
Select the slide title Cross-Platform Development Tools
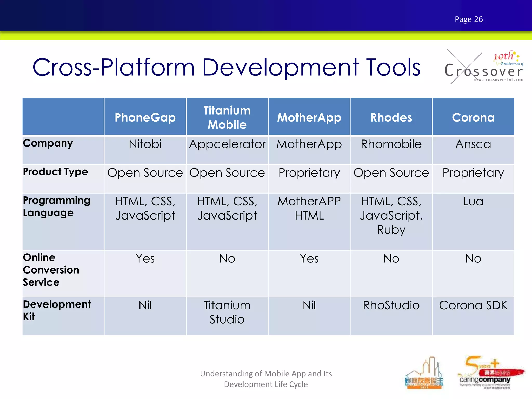tap(226, 67)
